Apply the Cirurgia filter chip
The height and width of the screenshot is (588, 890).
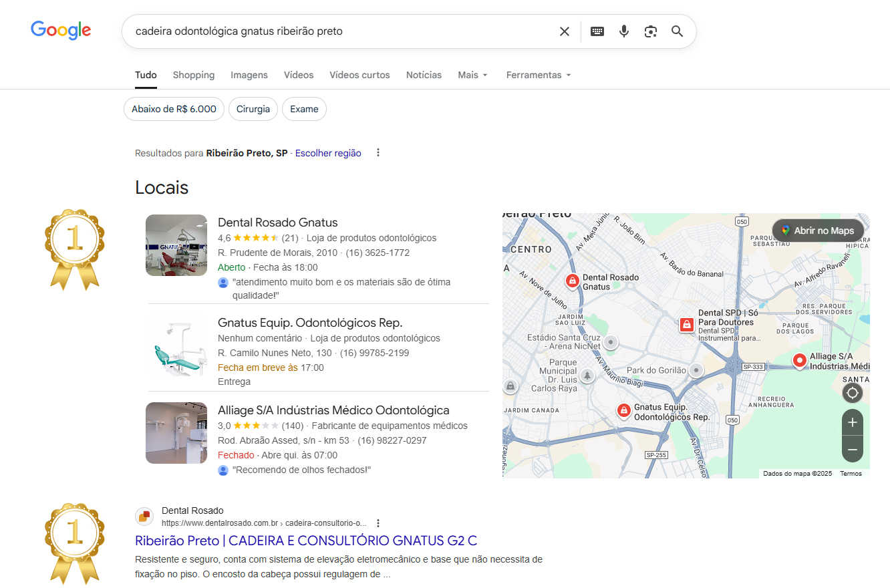(x=253, y=109)
